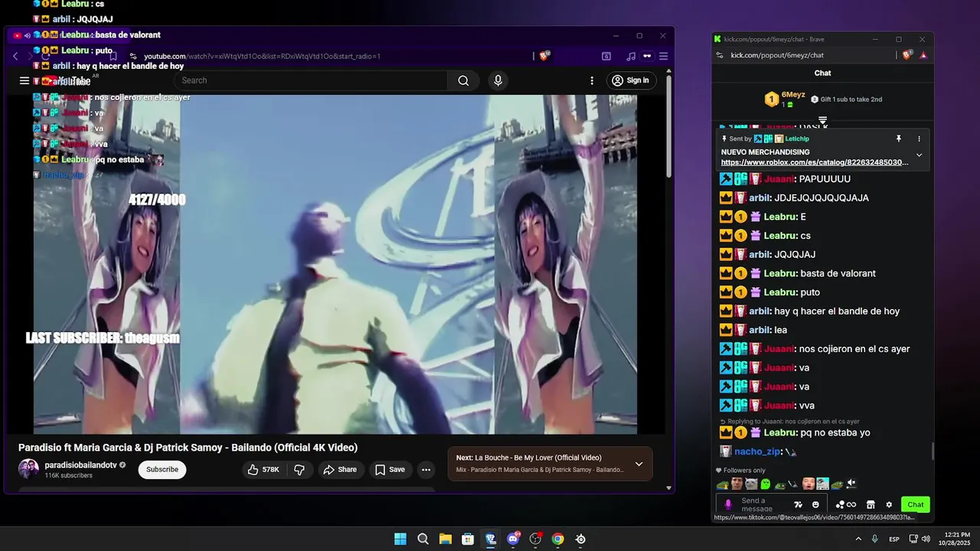This screenshot has height=551, width=980.
Task: Click YouTube page vertical scrollbar
Action: [669, 126]
